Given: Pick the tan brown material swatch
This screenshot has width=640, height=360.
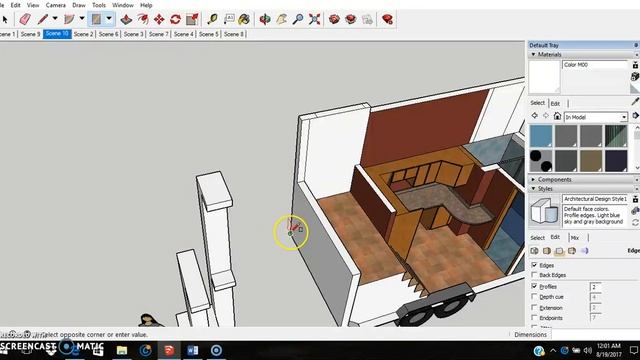Looking at the screenshot, I should pyautogui.click(x=591, y=161).
